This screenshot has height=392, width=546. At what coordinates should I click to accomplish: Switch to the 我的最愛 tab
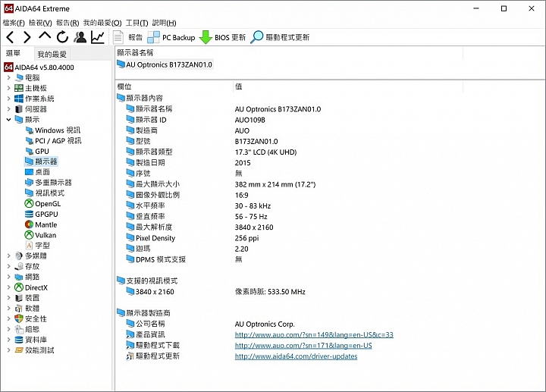click(52, 54)
